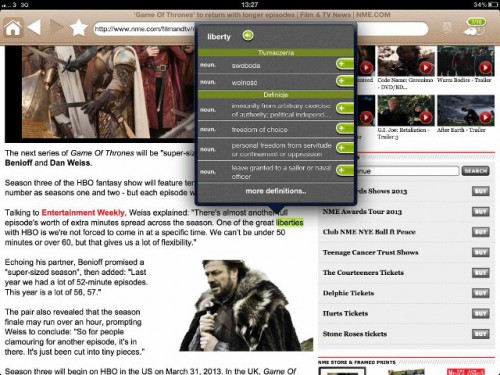The width and height of the screenshot is (500, 375).
Task: Bookmark page with the star icon
Action: coord(78,28)
